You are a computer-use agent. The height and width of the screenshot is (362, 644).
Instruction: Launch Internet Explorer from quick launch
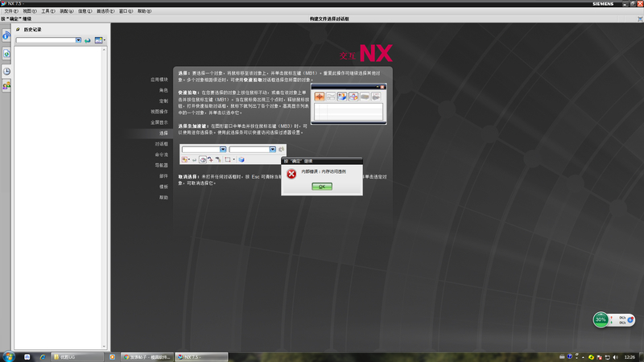pos(43,357)
